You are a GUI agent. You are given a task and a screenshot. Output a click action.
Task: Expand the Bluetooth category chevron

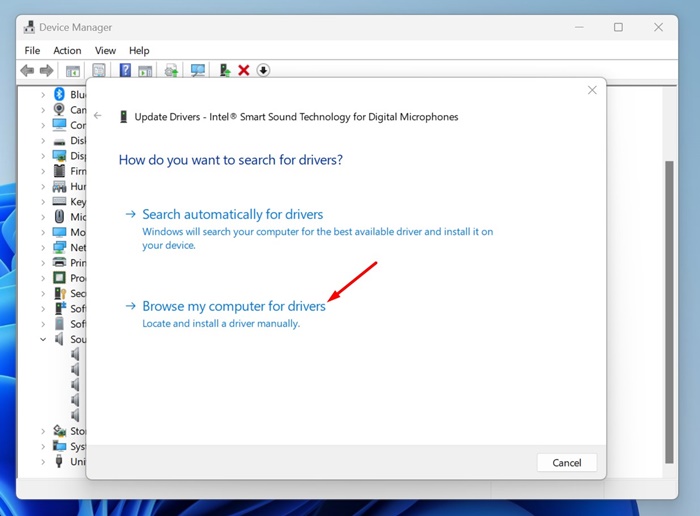[x=43, y=95]
